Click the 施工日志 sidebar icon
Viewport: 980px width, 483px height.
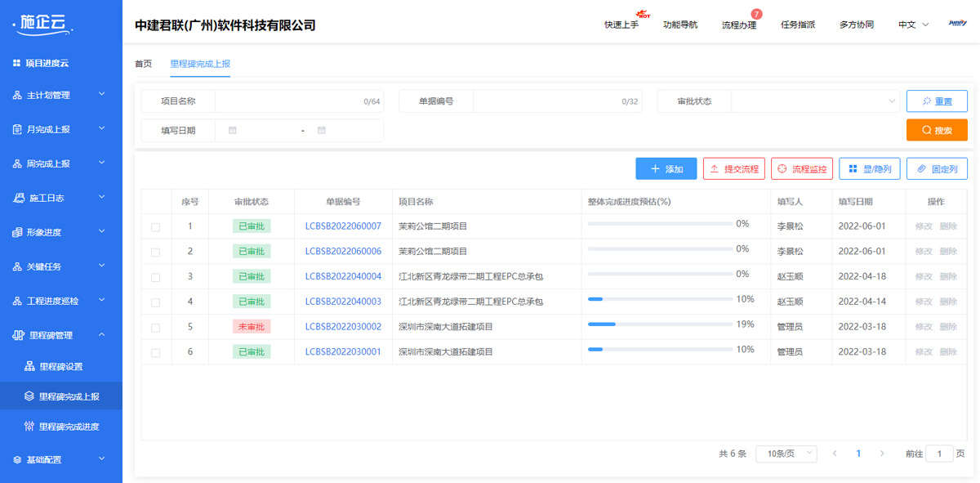(x=20, y=198)
